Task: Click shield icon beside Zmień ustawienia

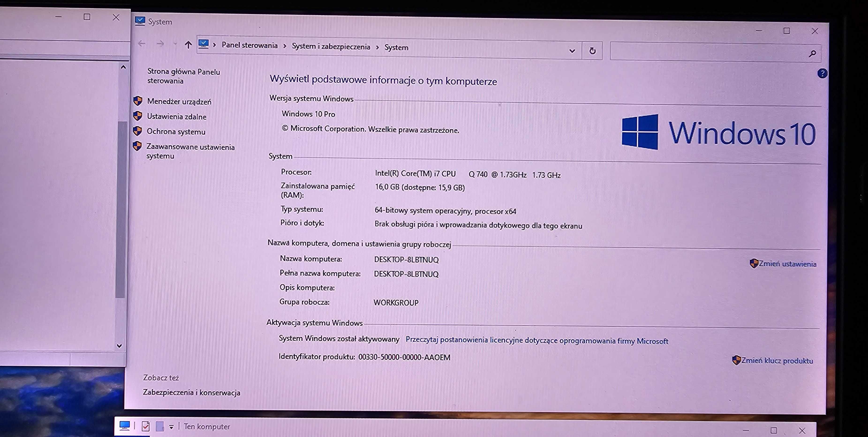Action: click(x=754, y=263)
